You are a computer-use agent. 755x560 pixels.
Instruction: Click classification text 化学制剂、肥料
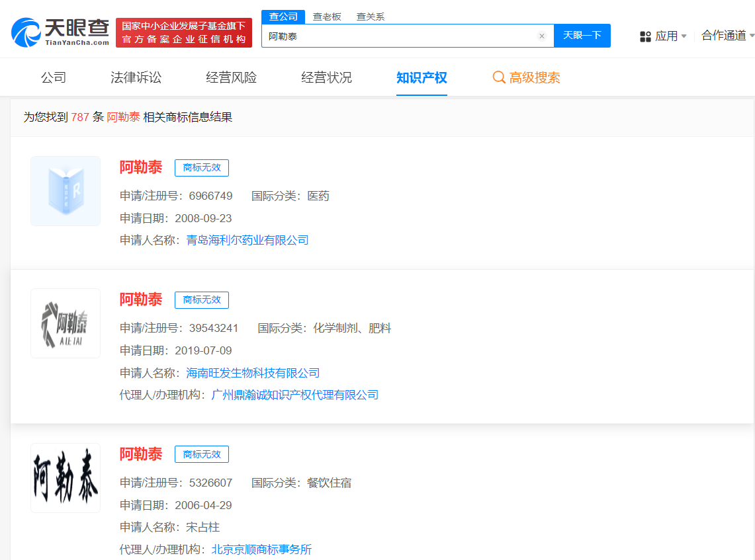352,328
